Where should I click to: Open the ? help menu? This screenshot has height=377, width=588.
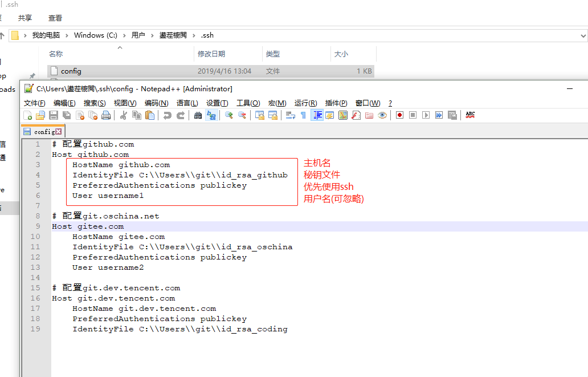click(390, 103)
